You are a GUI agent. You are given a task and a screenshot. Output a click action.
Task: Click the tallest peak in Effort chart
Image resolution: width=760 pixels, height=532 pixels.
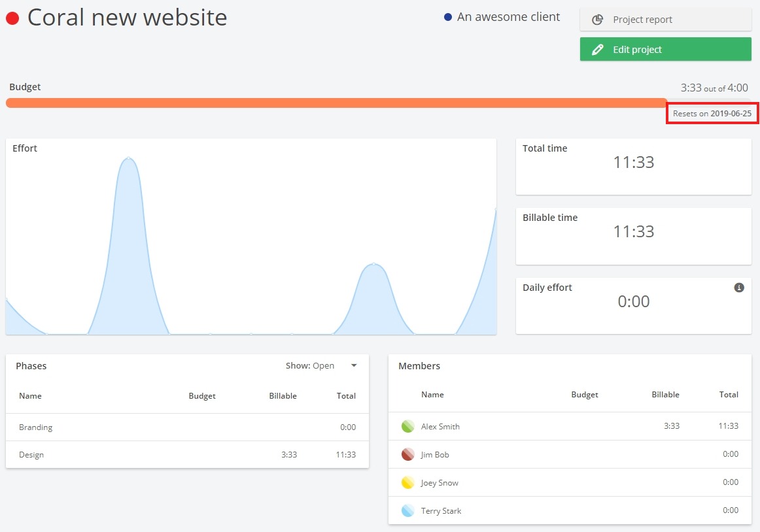click(x=128, y=158)
